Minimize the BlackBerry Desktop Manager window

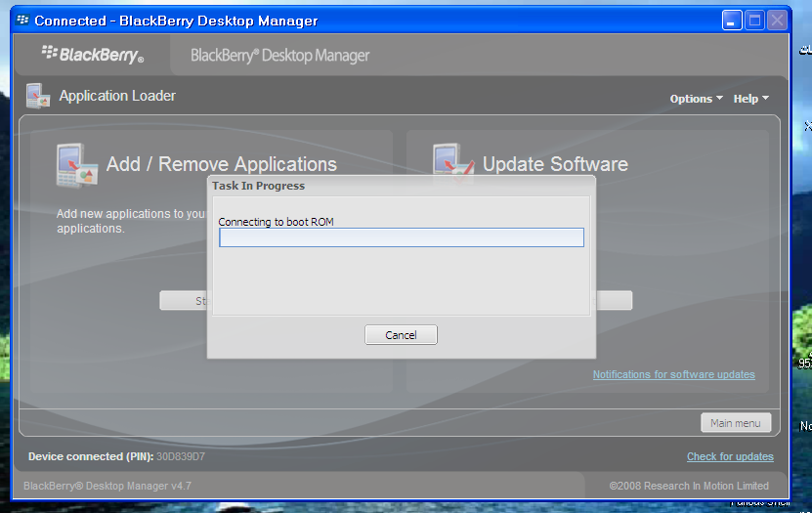[x=732, y=21]
